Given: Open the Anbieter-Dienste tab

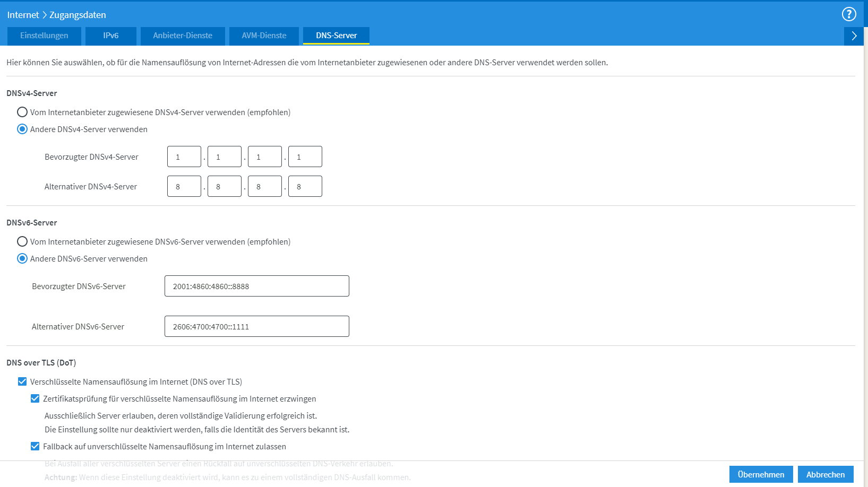Looking at the screenshot, I should [183, 36].
